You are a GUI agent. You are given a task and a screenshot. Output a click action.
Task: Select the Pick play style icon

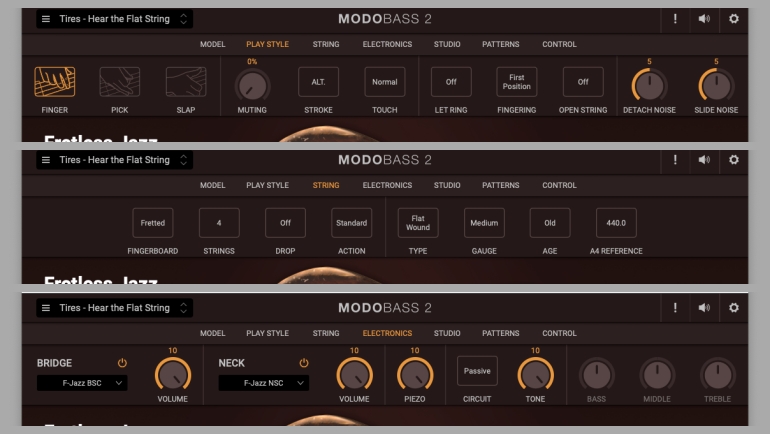(119, 81)
